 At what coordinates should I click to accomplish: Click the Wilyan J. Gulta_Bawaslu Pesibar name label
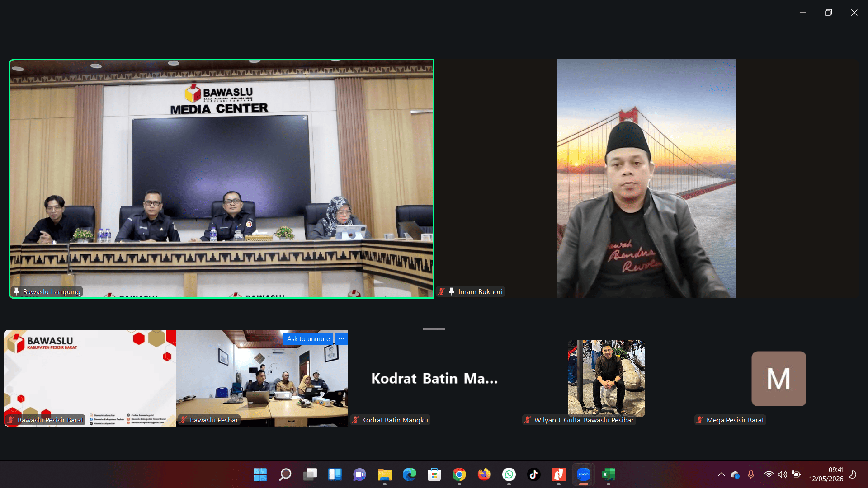point(584,420)
